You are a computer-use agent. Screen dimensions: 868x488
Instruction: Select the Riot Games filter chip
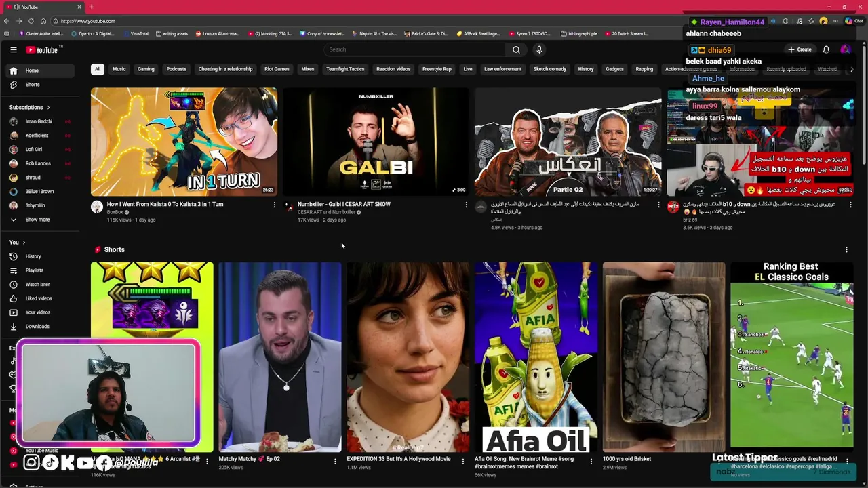(x=277, y=69)
